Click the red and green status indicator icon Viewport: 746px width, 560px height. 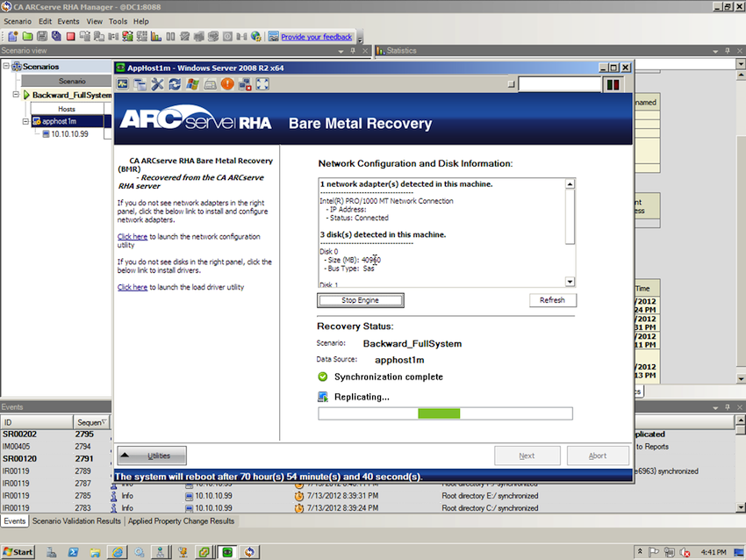(x=613, y=84)
